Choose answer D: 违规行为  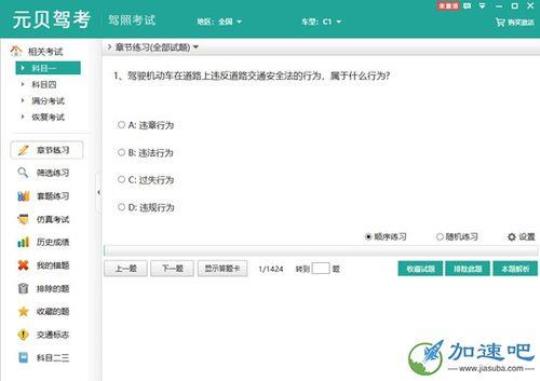[146, 207]
